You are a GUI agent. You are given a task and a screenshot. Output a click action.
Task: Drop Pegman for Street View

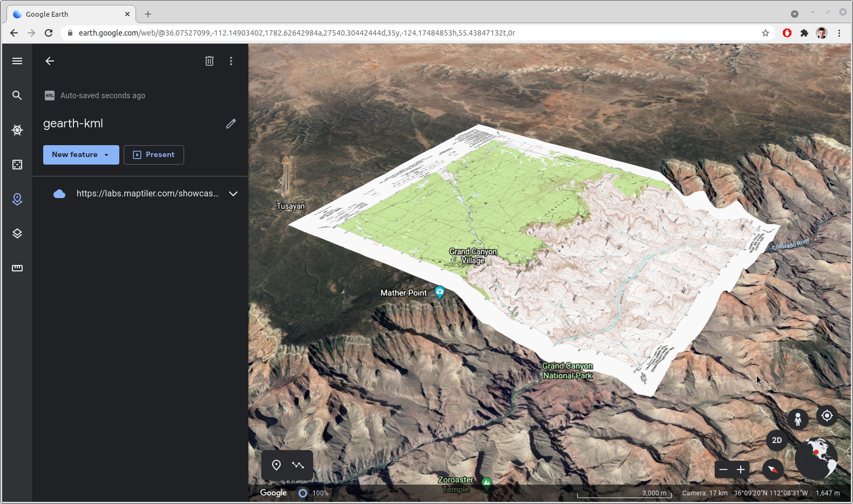pyautogui.click(x=797, y=419)
